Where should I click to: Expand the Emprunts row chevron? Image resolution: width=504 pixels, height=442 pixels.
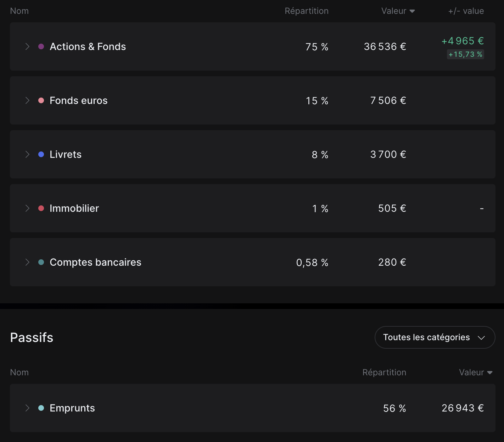click(x=27, y=408)
